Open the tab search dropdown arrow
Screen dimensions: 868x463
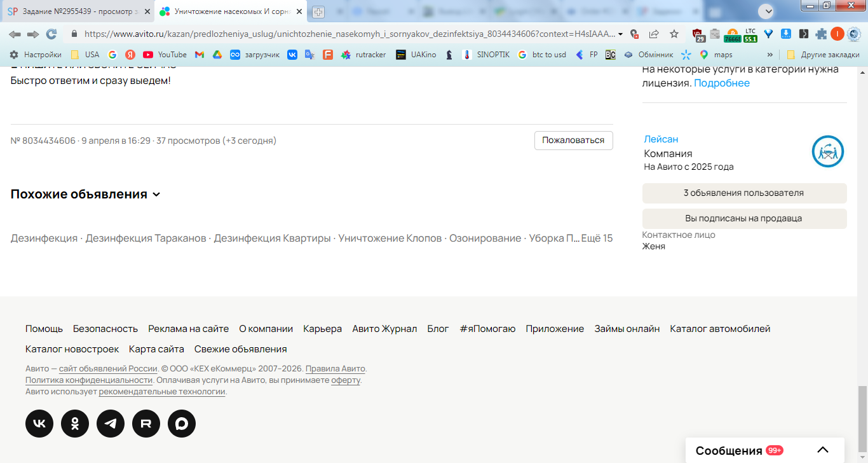point(766,11)
